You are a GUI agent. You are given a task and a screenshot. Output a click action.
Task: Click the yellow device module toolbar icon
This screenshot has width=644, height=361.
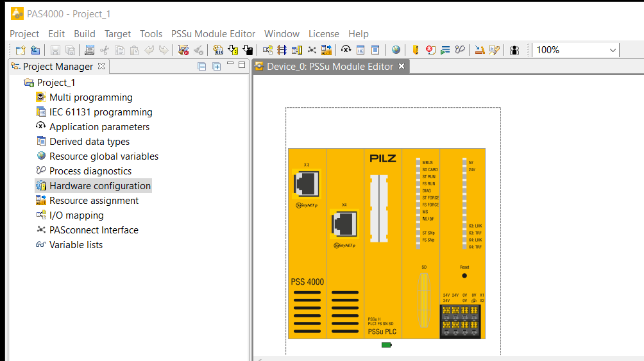(416, 50)
